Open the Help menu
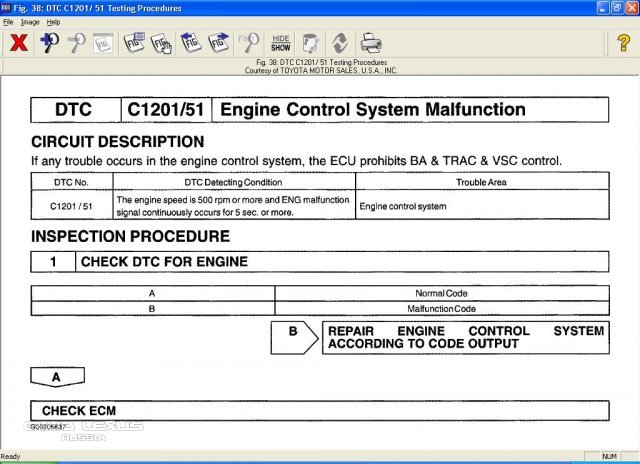Screen dimensions: 640x464 [x=54, y=21]
